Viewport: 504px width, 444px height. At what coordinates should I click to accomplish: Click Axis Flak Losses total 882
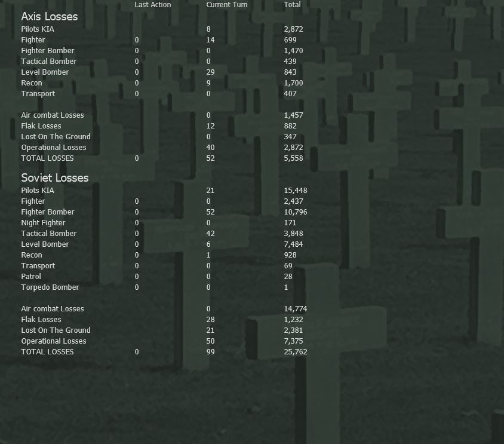(290, 126)
